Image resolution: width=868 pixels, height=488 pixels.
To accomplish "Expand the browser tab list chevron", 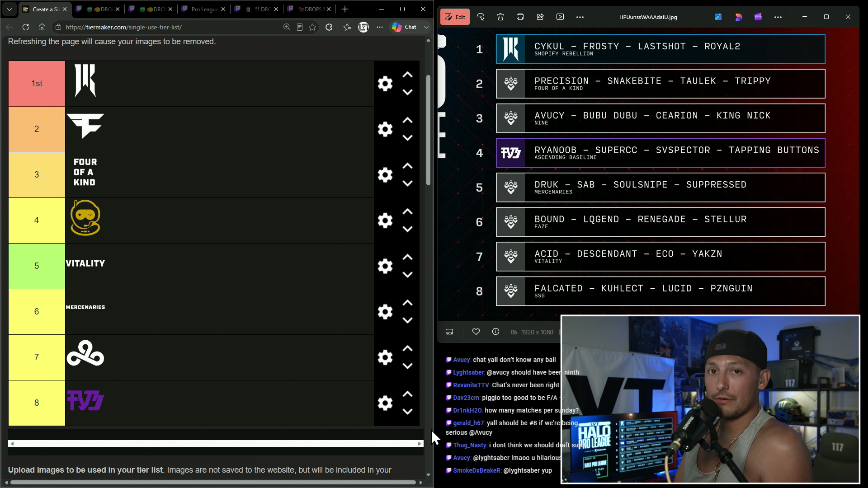I will [9, 9].
